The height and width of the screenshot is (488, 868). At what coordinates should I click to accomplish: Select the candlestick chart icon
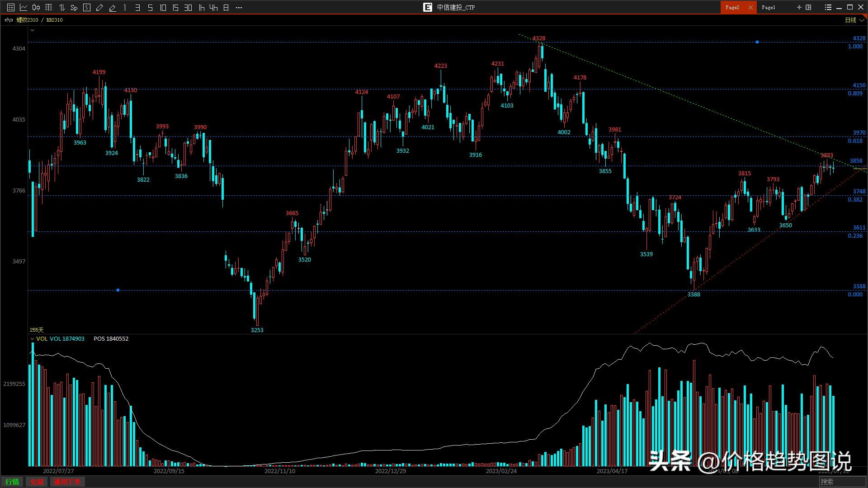tap(36, 8)
